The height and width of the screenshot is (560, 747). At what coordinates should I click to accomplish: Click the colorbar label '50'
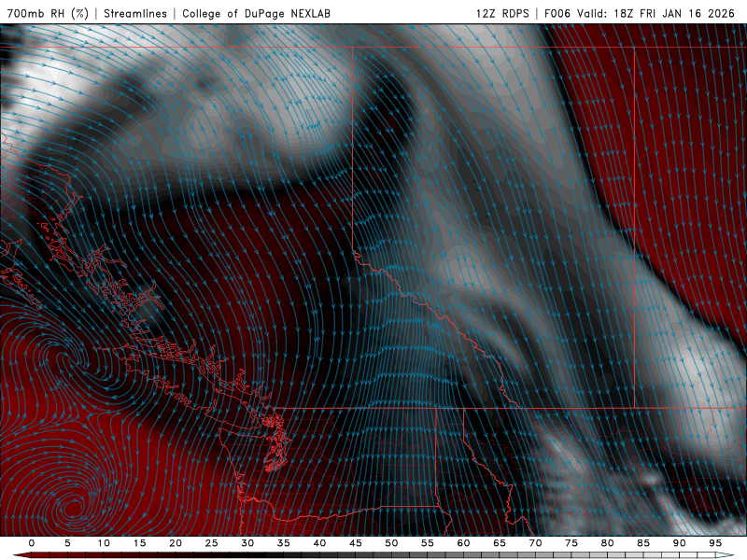coord(391,543)
